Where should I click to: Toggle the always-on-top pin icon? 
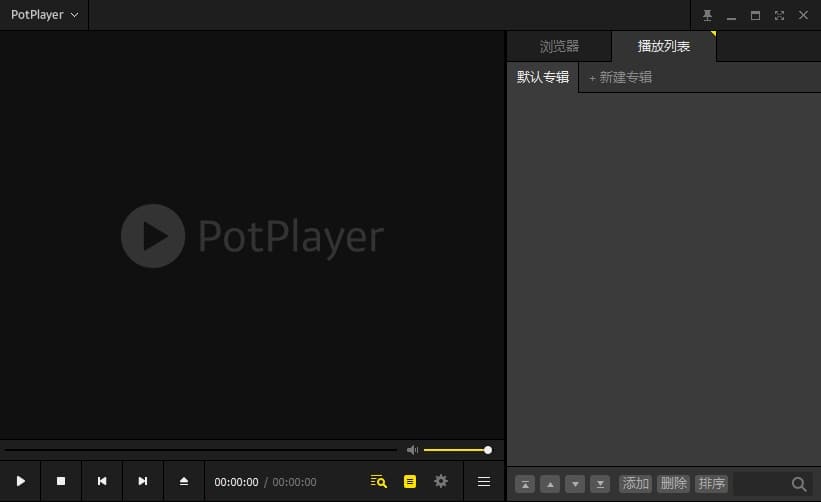pyautogui.click(x=708, y=15)
